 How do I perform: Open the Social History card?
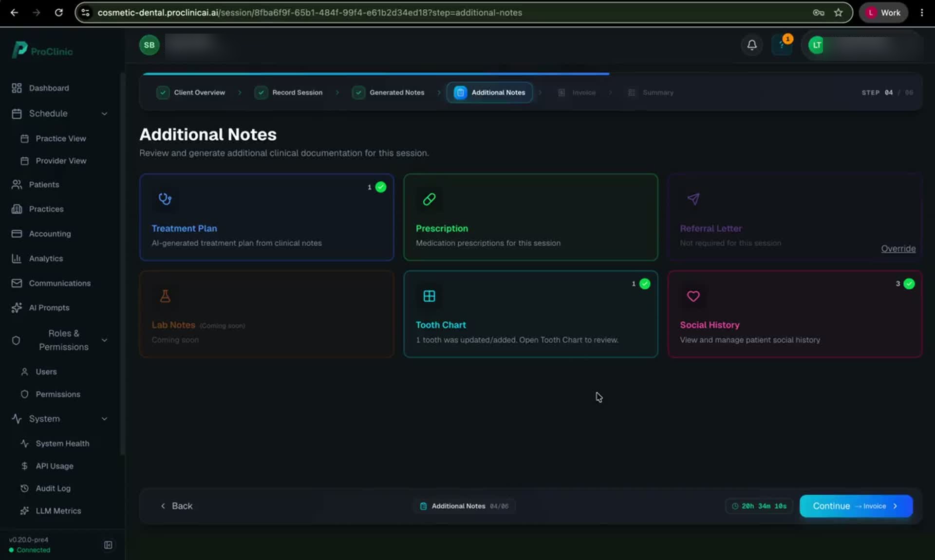pyautogui.click(x=795, y=314)
